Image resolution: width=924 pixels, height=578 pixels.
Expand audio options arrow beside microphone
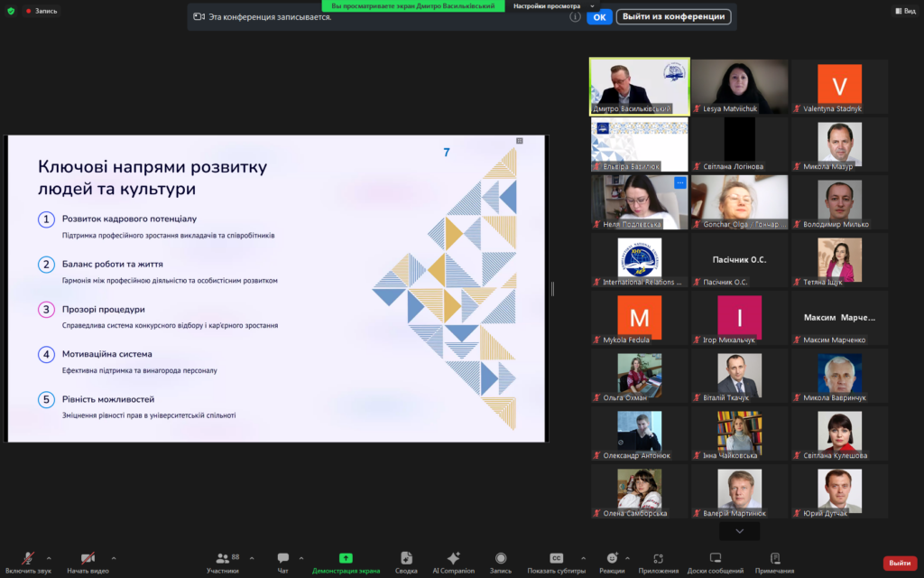[x=49, y=558]
